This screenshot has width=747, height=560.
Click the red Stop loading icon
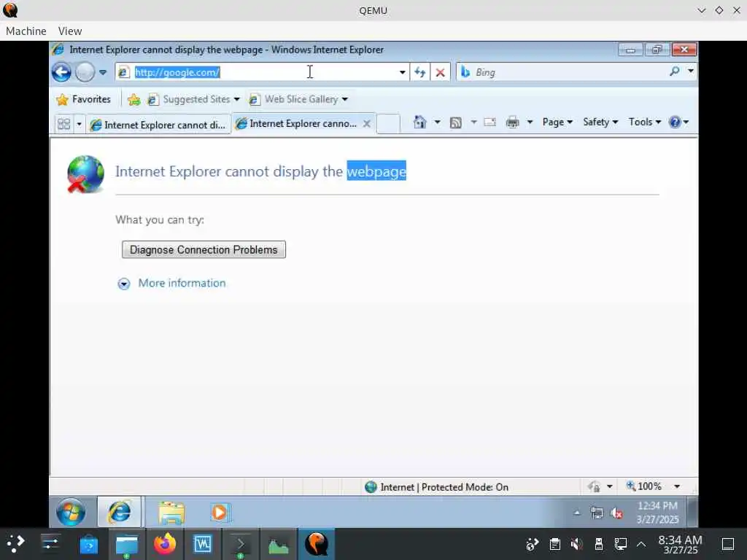[440, 72]
